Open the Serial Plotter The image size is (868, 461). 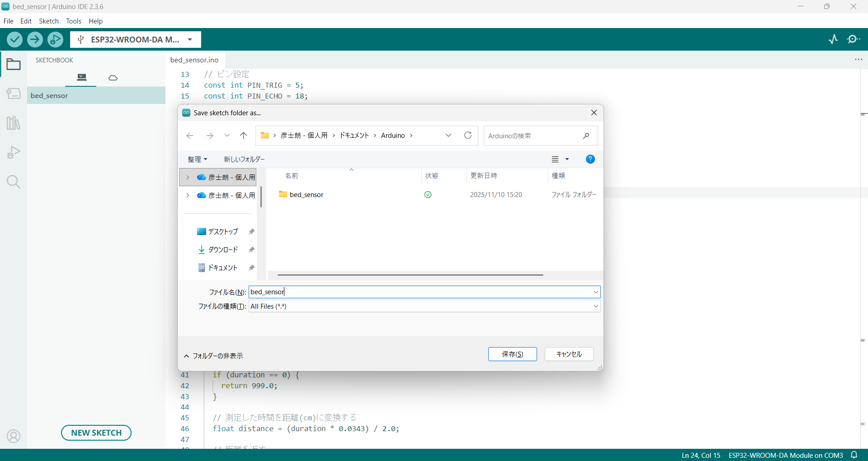pos(833,39)
